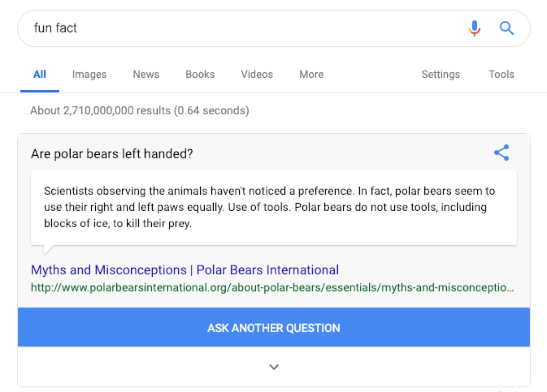Click the magnifying glass search icon
The width and height of the screenshot is (547, 392).
click(x=506, y=28)
